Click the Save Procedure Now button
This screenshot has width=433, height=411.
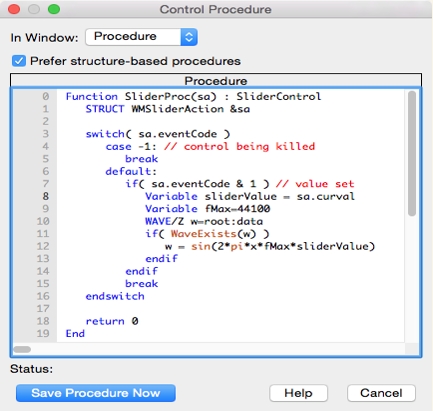pos(96,393)
